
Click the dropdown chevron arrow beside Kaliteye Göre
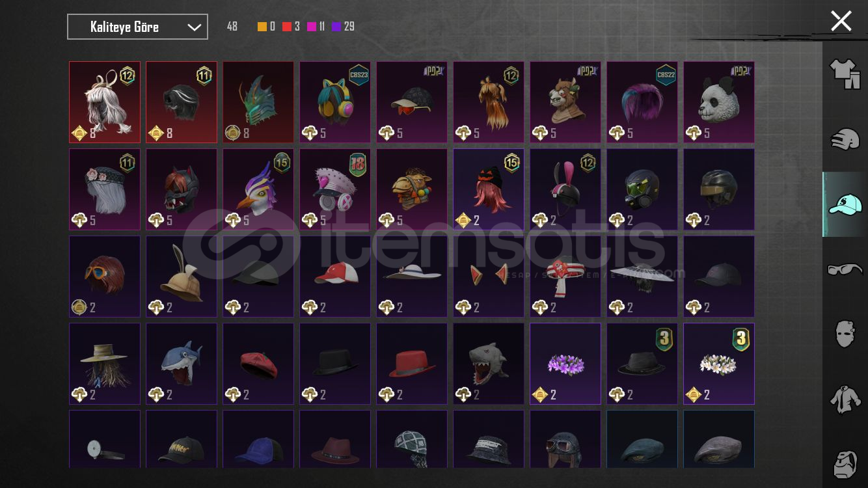click(x=194, y=27)
